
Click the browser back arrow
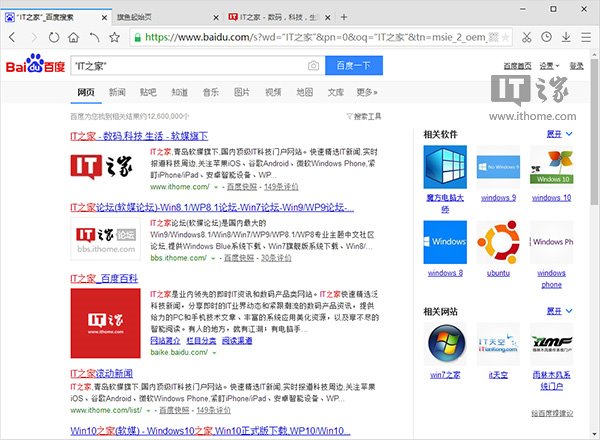point(10,36)
